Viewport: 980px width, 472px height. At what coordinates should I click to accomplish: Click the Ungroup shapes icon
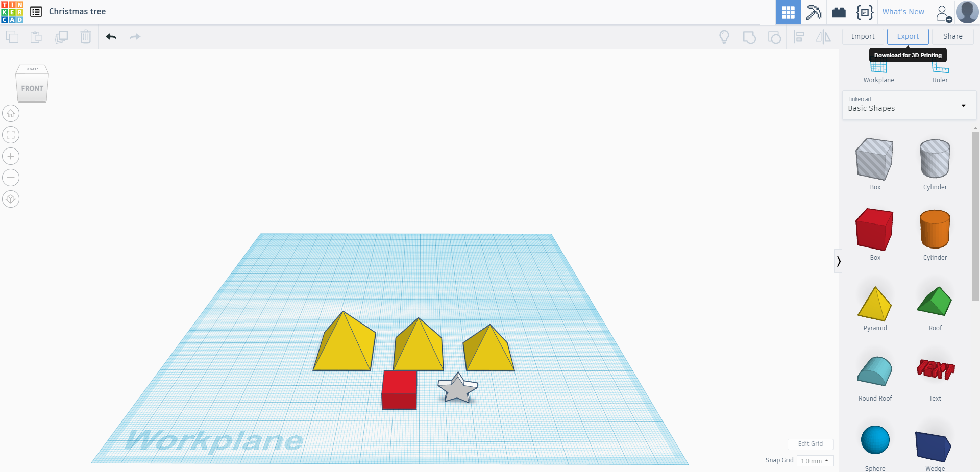tap(774, 37)
